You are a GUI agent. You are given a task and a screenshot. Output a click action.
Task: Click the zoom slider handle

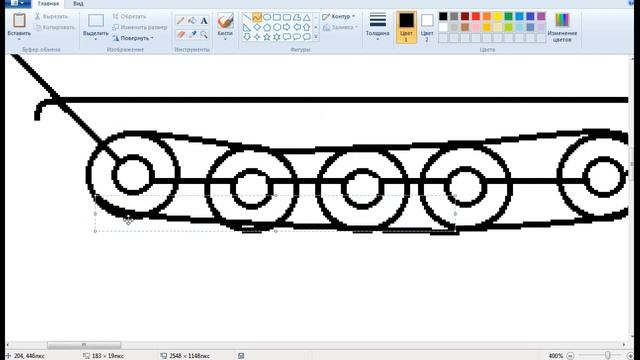[608, 356]
